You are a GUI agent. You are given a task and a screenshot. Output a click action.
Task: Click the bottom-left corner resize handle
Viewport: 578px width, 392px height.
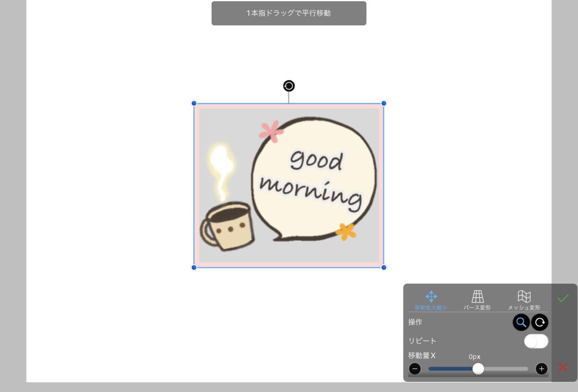tap(194, 267)
